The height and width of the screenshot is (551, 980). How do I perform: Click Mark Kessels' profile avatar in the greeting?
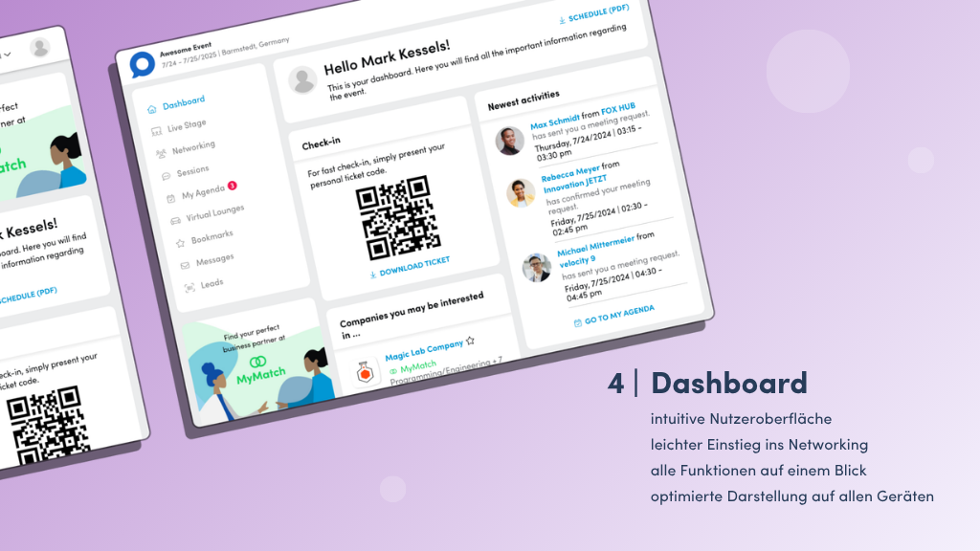[303, 80]
